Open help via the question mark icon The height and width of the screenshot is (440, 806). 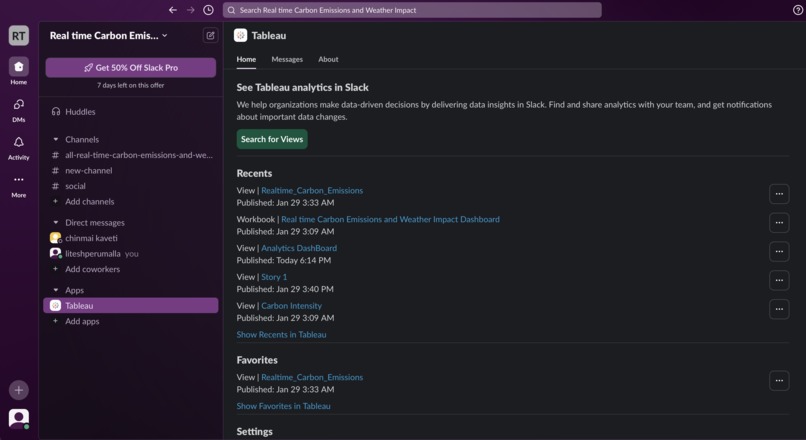(x=798, y=10)
